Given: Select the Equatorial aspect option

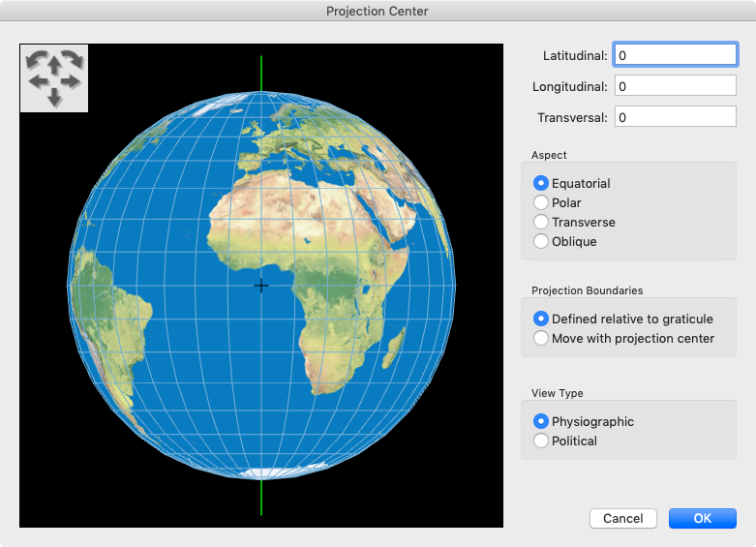Looking at the screenshot, I should tap(541, 183).
